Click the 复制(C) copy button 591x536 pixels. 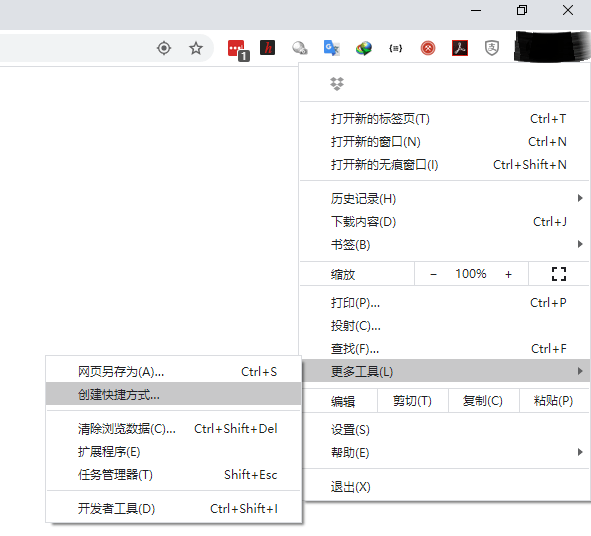coord(483,401)
